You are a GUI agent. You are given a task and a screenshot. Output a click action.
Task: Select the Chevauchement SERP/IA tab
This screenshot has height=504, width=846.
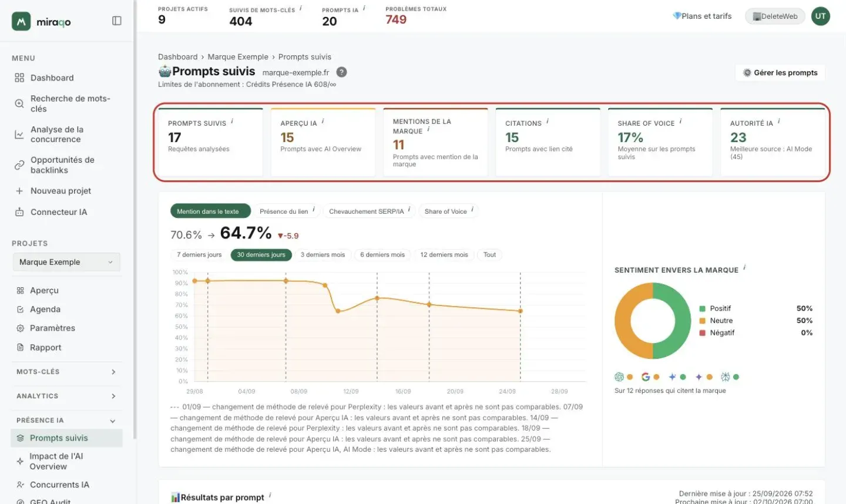tap(369, 211)
